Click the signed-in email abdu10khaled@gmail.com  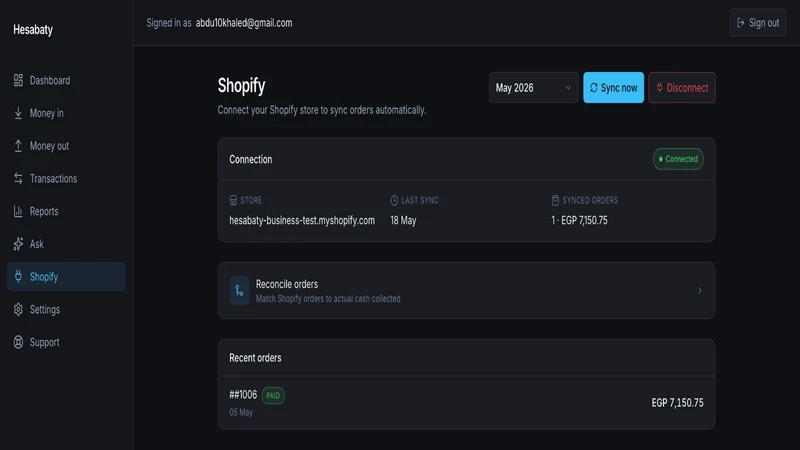[244, 23]
